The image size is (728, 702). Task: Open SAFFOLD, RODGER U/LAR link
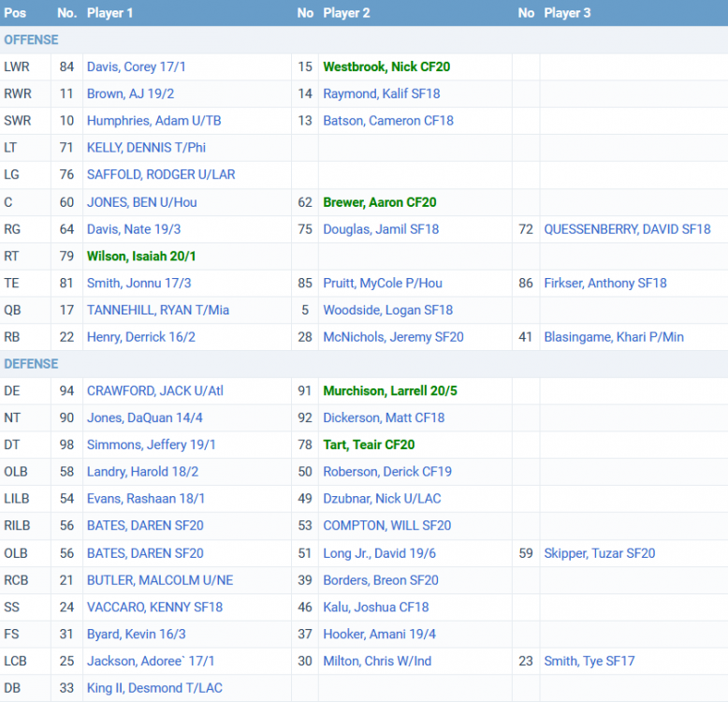(x=161, y=175)
